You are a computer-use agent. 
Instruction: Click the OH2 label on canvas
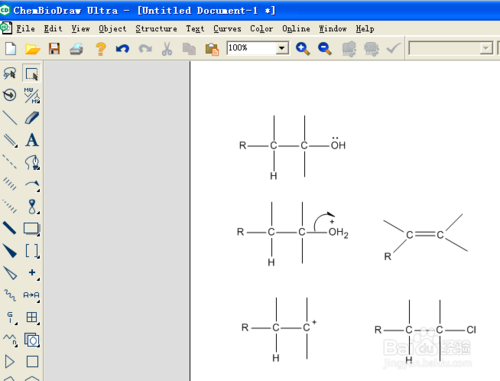coord(338,232)
